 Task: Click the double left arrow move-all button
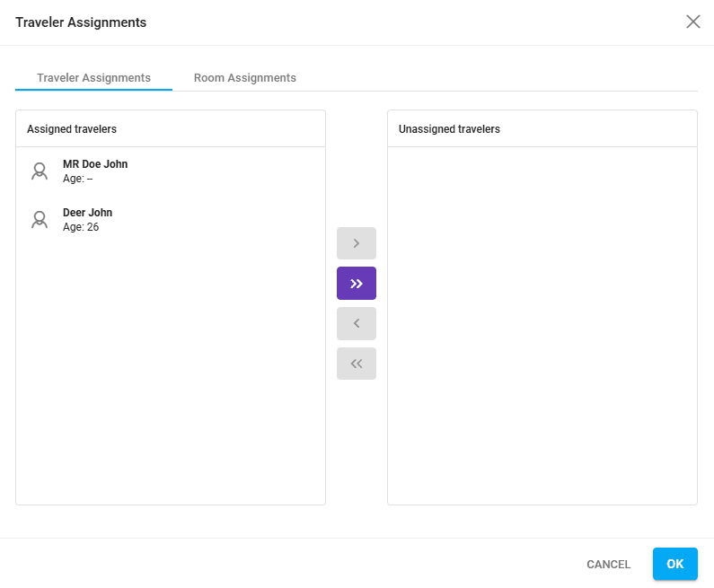(x=357, y=364)
